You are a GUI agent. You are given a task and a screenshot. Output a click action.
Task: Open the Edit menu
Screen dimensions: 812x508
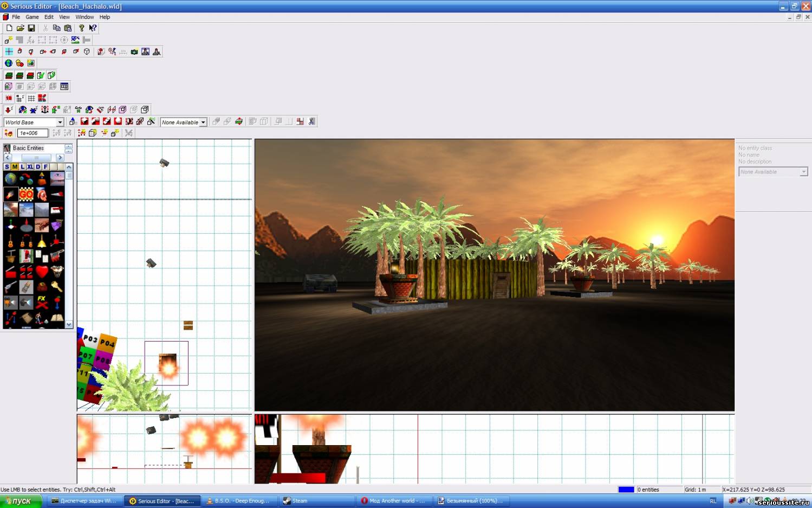(x=49, y=17)
